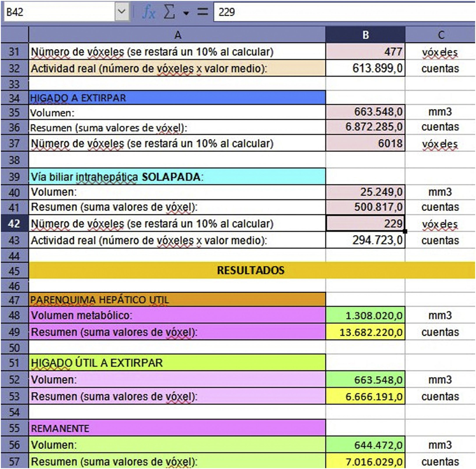Select column B header
The width and height of the screenshot is (476, 469).
pos(365,35)
